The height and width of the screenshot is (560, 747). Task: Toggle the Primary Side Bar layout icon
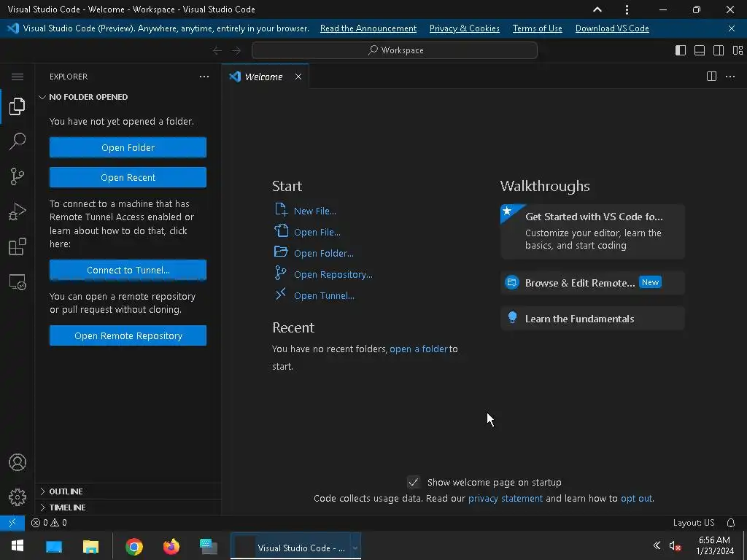[681, 50]
